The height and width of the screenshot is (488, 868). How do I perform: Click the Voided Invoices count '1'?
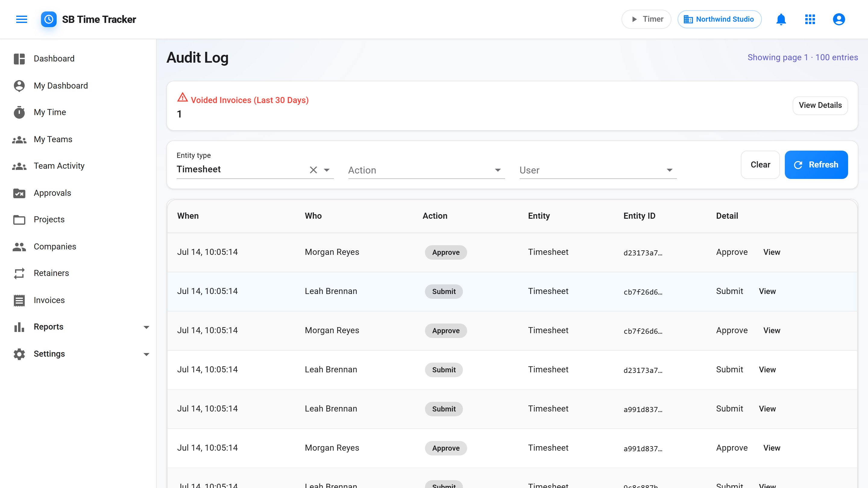coord(179,114)
